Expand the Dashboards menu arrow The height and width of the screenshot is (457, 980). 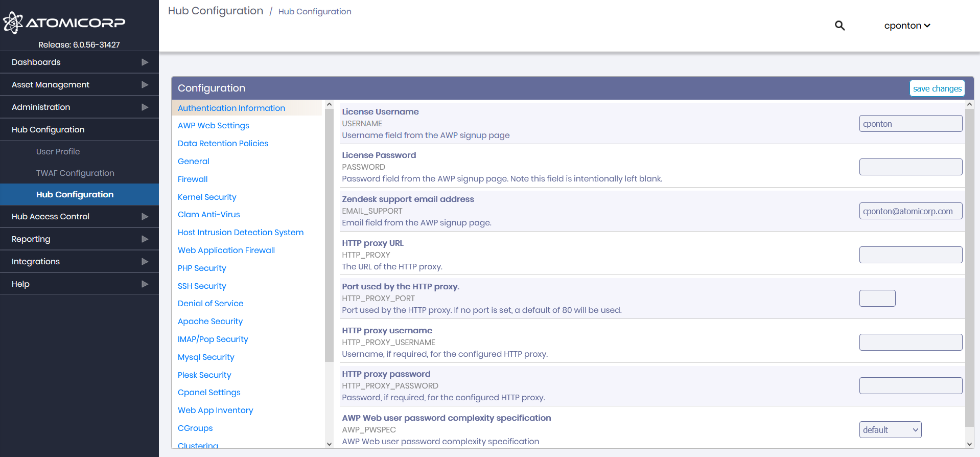[145, 62]
